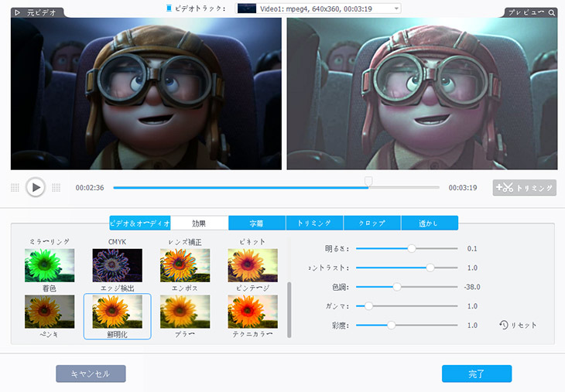Click the 元ビデオ play triangle icon
Image resolution: width=565 pixels, height=392 pixels.
click(x=16, y=13)
